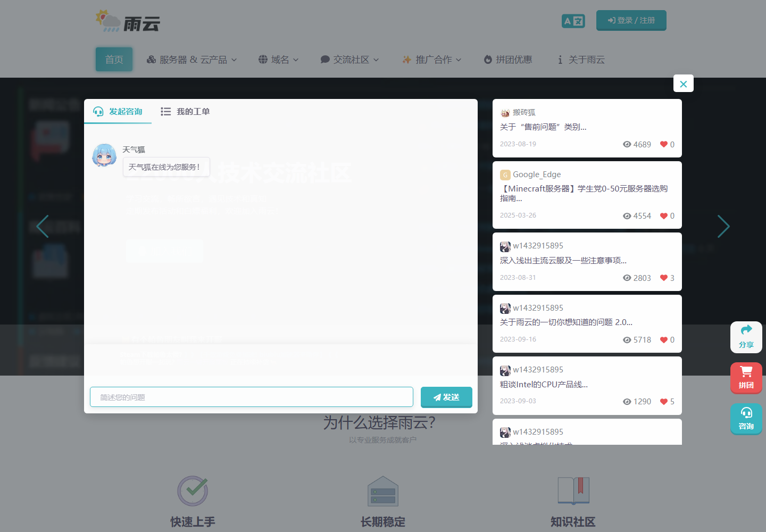The width and height of the screenshot is (766, 532).
Task: Click the eye views icon showing 5718
Action: click(x=627, y=340)
